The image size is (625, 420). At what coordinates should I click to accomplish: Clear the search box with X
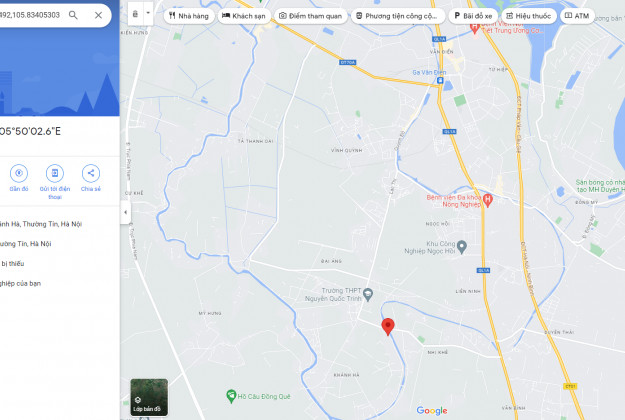coord(98,15)
